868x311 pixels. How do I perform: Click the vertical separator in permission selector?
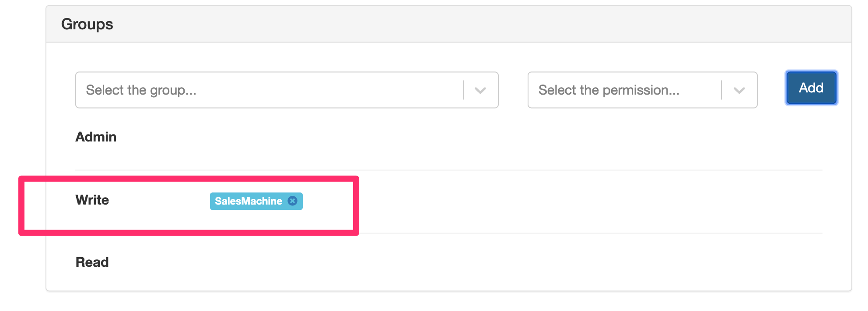point(721,90)
